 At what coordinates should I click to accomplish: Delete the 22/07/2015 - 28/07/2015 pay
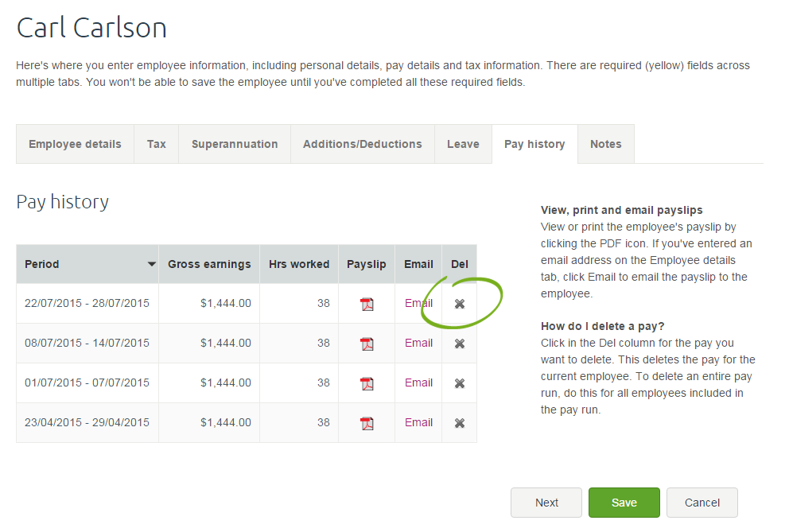pos(460,304)
